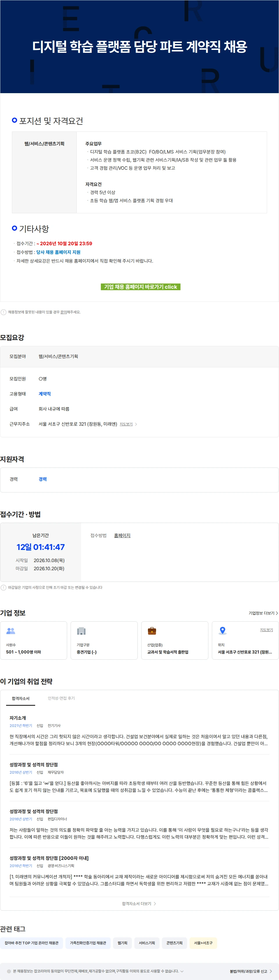Click '불법/허위/과장/오류 신고' link
This screenshot has height=980, width=279.
coord(248,971)
